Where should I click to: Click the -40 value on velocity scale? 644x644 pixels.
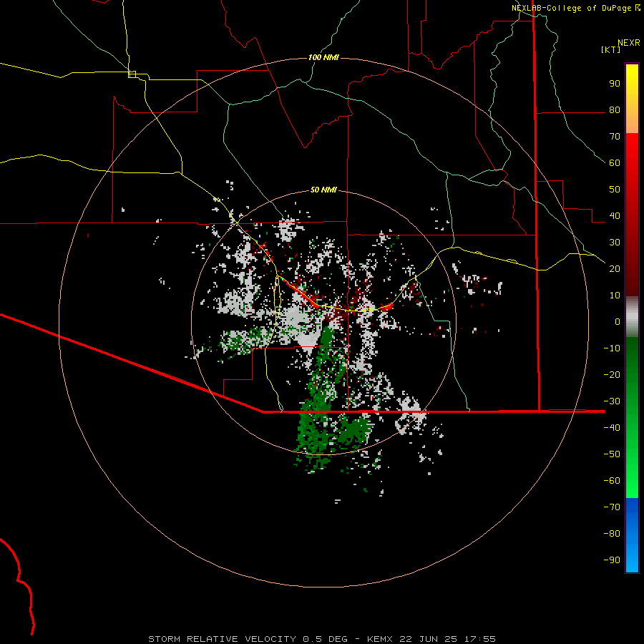tap(612, 428)
